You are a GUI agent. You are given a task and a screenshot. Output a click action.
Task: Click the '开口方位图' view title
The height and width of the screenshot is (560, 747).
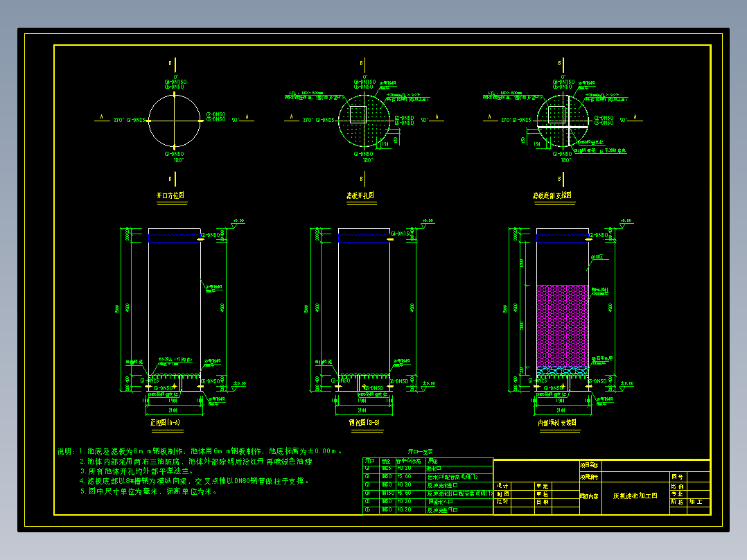click(x=170, y=195)
